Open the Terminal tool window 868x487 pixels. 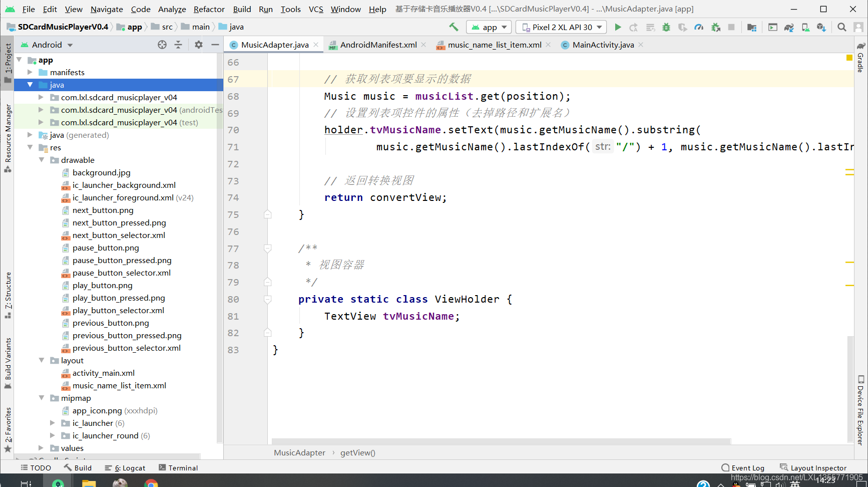click(x=178, y=468)
